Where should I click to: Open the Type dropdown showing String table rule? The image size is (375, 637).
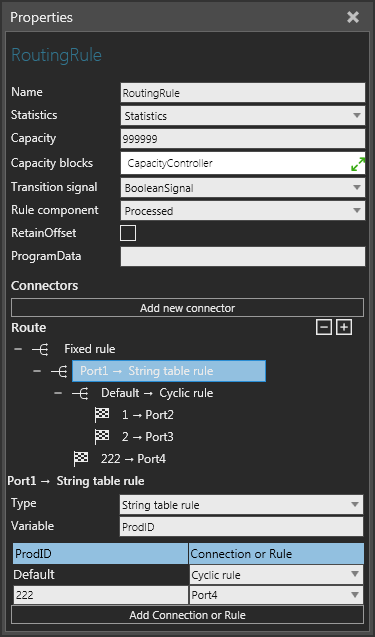coord(241,505)
